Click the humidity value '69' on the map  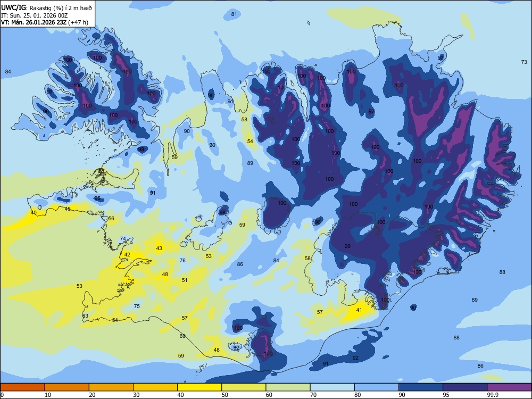point(182,336)
